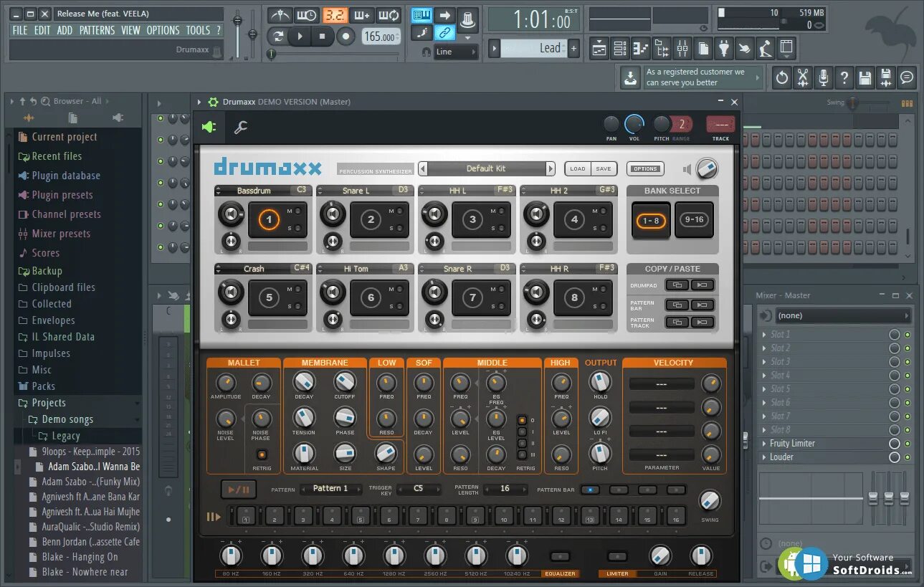This screenshot has width=924, height=587.
Task: Click the floppy disk save project icon
Action: click(865, 77)
